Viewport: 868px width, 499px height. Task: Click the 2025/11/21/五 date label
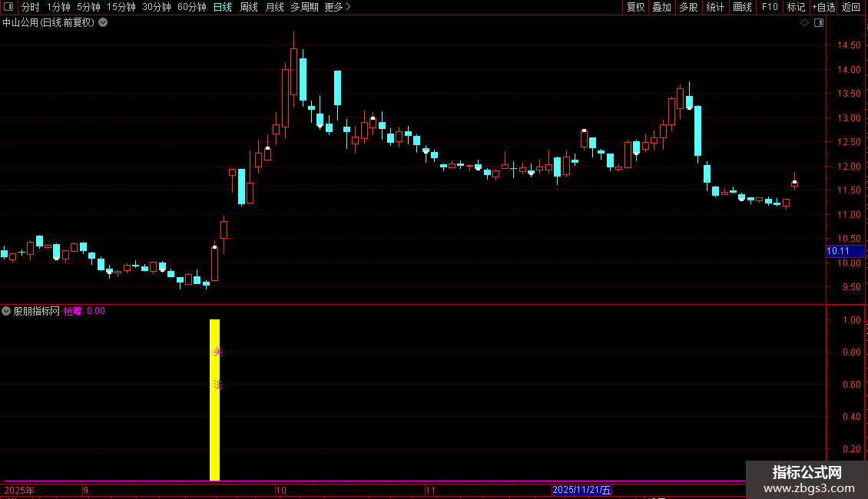(581, 490)
